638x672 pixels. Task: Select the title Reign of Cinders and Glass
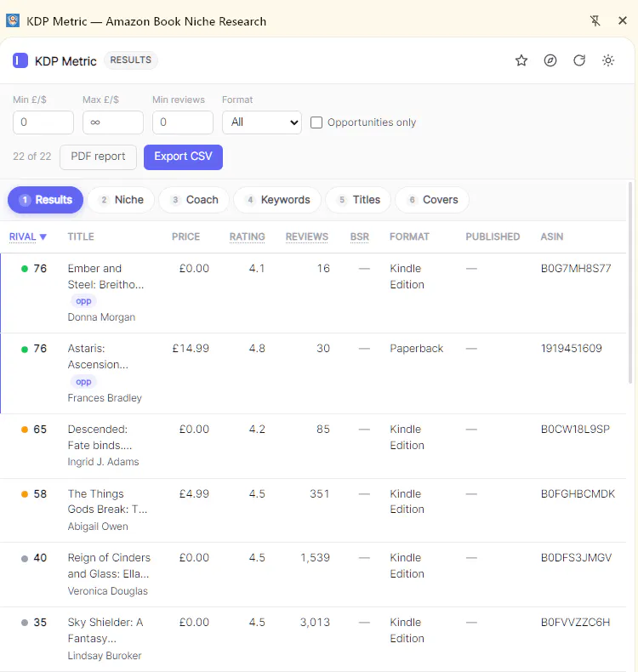pyautogui.click(x=109, y=566)
